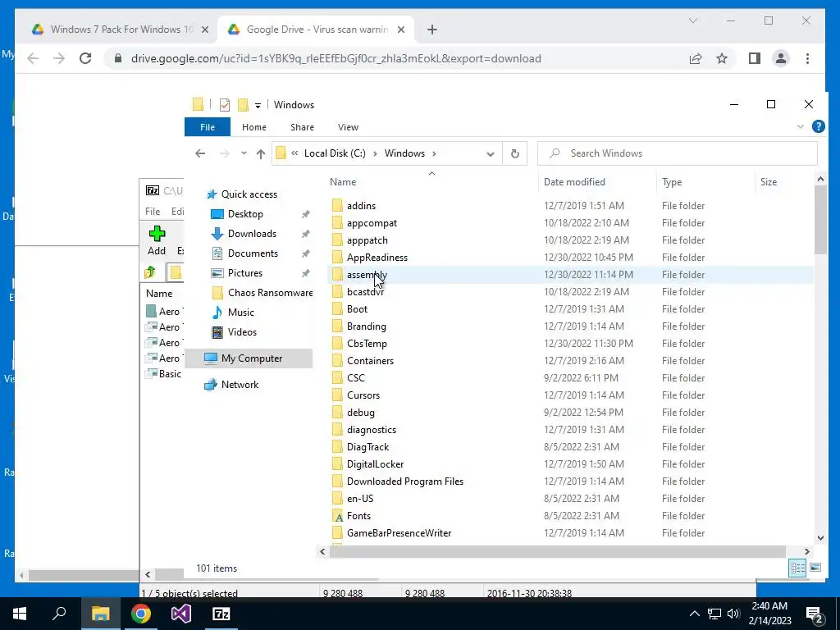Reload the Google Drive page

[85, 58]
